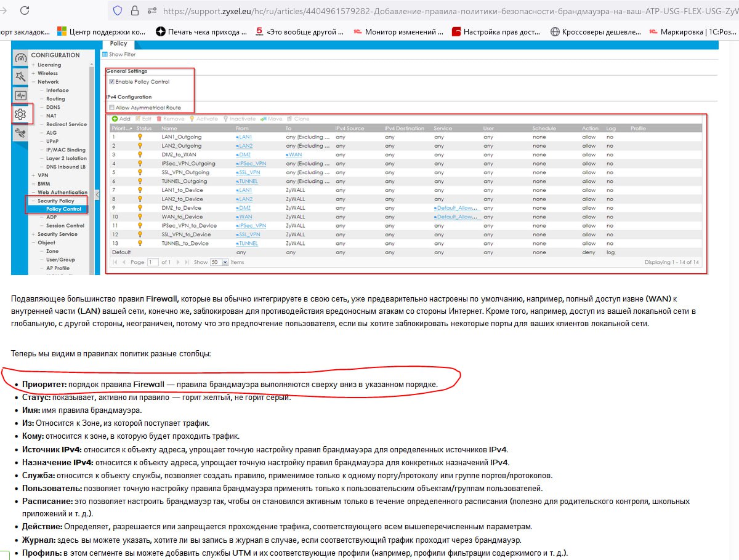Viewport: 739px width, 560px height.
Task: Click status bulb of SSL_VPN_Outgoing rule
Action: click(140, 172)
